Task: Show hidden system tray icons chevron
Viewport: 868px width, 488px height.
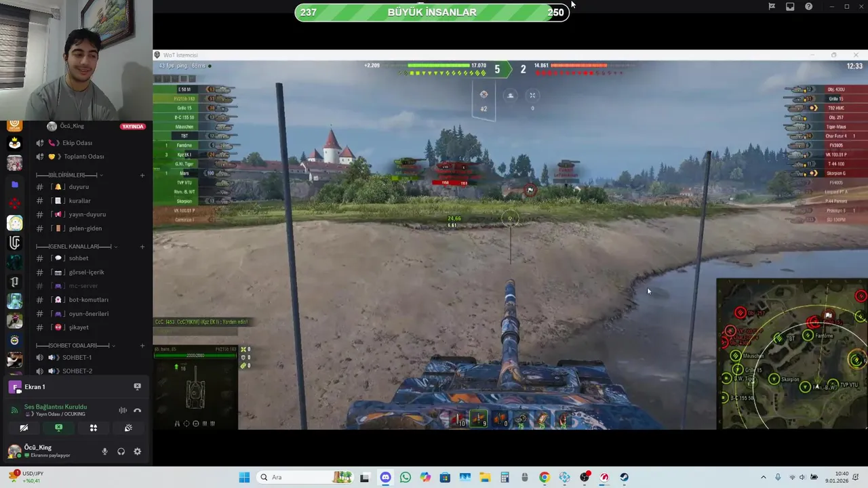Action: [764, 477]
